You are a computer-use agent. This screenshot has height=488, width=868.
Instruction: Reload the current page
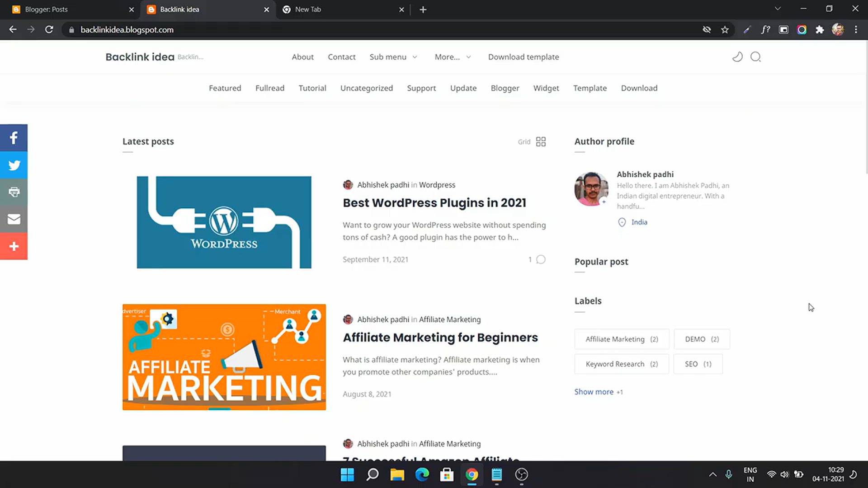click(x=49, y=29)
